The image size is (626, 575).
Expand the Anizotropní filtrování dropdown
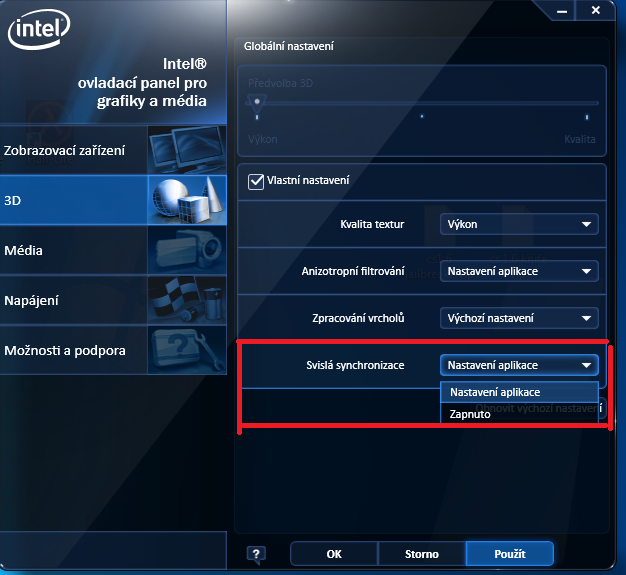pos(519,271)
